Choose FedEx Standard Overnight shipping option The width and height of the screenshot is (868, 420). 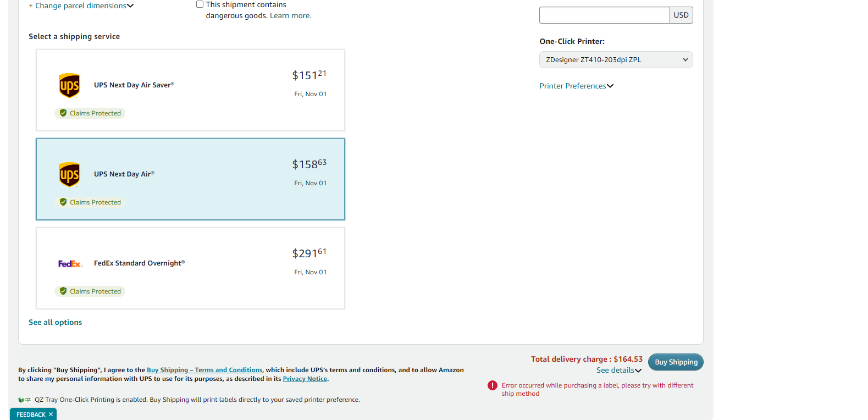point(190,268)
